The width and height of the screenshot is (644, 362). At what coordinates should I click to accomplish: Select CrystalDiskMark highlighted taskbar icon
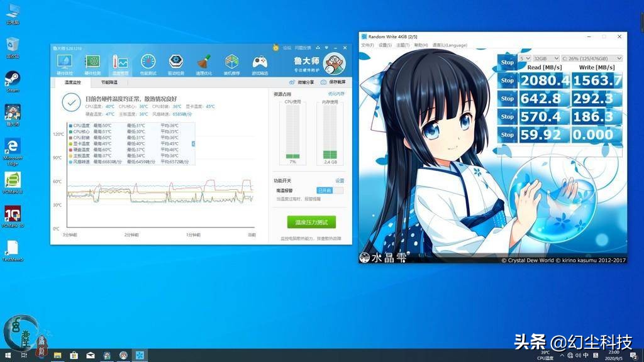point(140,356)
